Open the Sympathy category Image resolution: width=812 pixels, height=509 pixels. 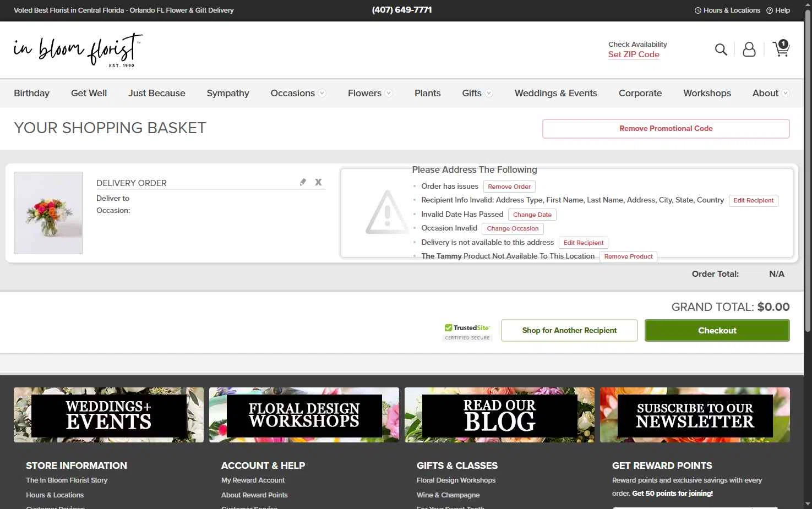point(228,93)
